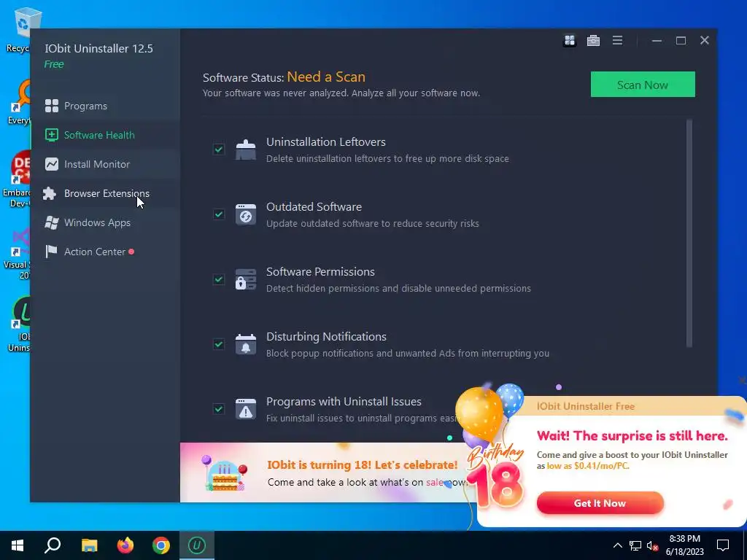
Task: Open the toolbox briefcase icon
Action: 593,41
